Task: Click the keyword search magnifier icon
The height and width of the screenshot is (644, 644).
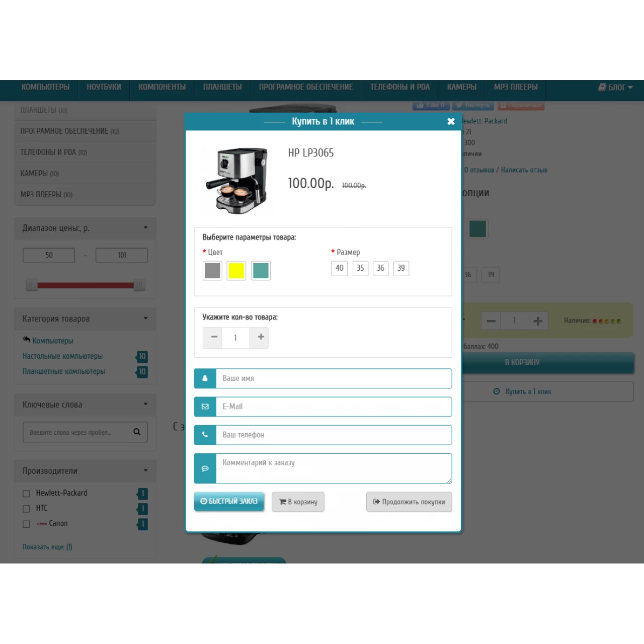Action: pos(137,432)
